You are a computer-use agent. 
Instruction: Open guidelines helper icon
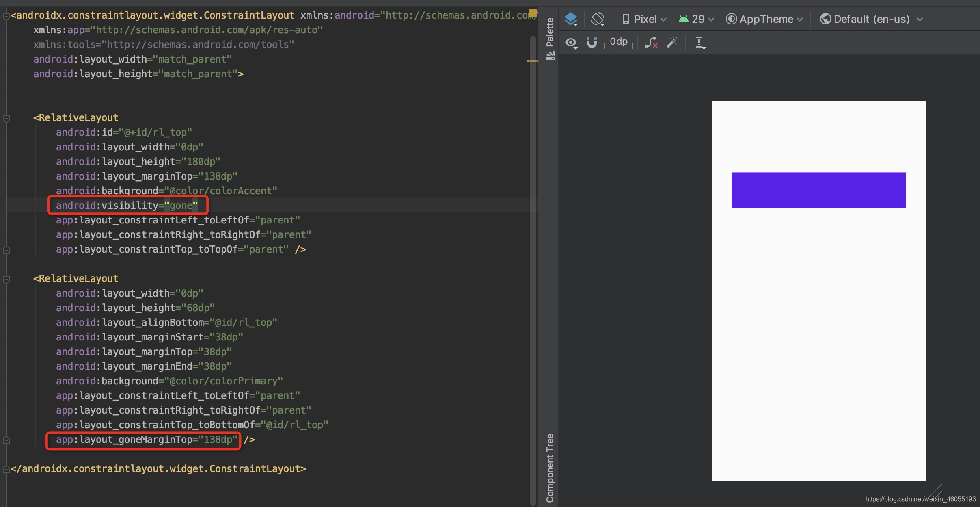[700, 43]
